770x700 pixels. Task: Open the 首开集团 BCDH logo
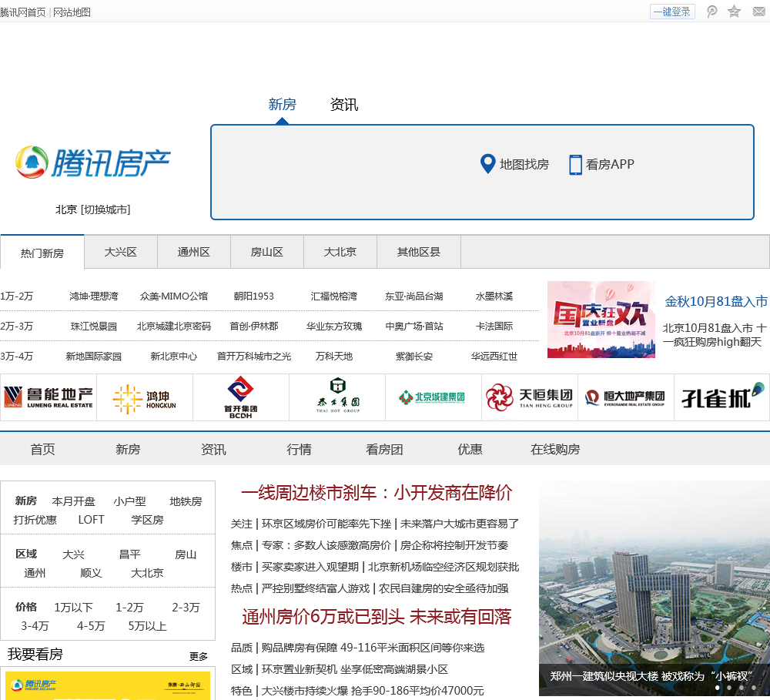(241, 397)
